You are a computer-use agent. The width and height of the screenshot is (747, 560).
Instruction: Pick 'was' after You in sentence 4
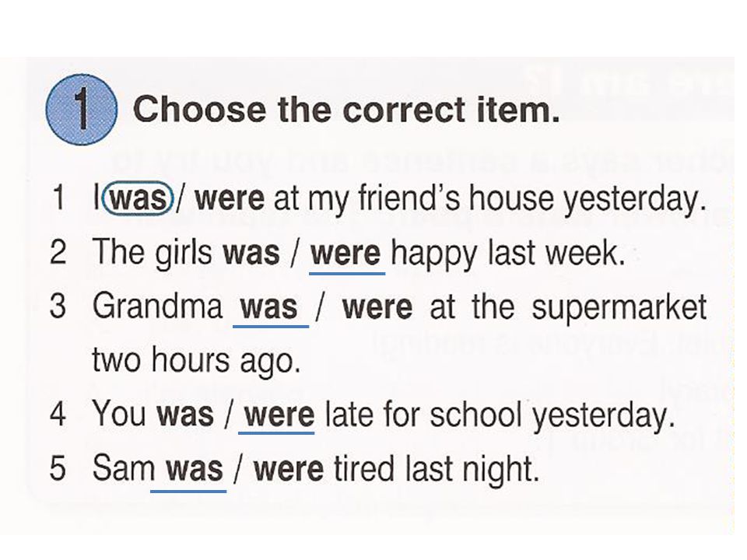pos(185,414)
